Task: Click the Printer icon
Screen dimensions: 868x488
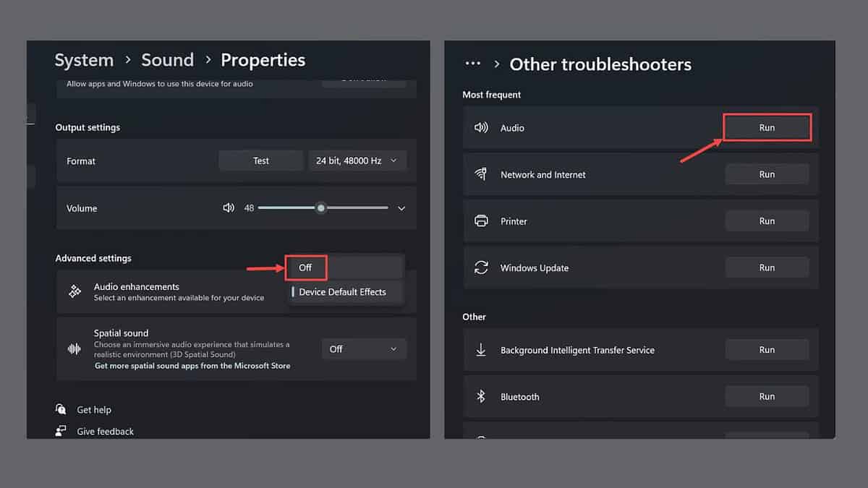Action: (481, 221)
